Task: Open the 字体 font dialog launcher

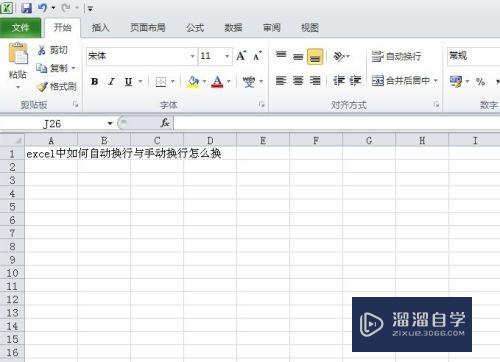Action: click(262, 105)
